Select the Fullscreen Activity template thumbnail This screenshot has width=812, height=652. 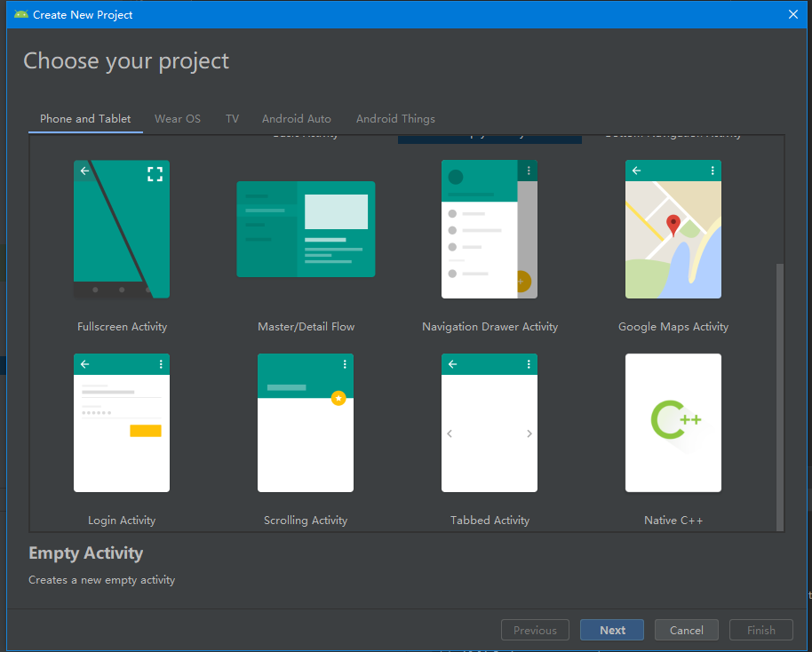click(x=122, y=229)
